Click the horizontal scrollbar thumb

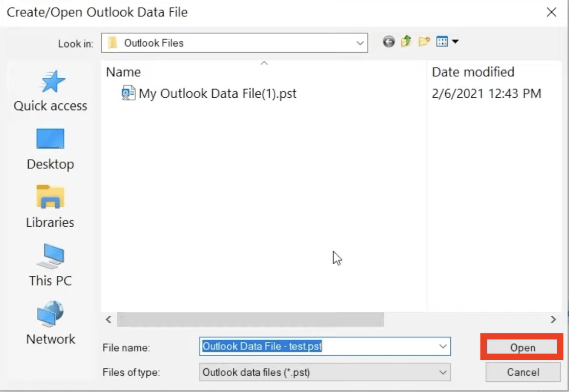(250, 320)
